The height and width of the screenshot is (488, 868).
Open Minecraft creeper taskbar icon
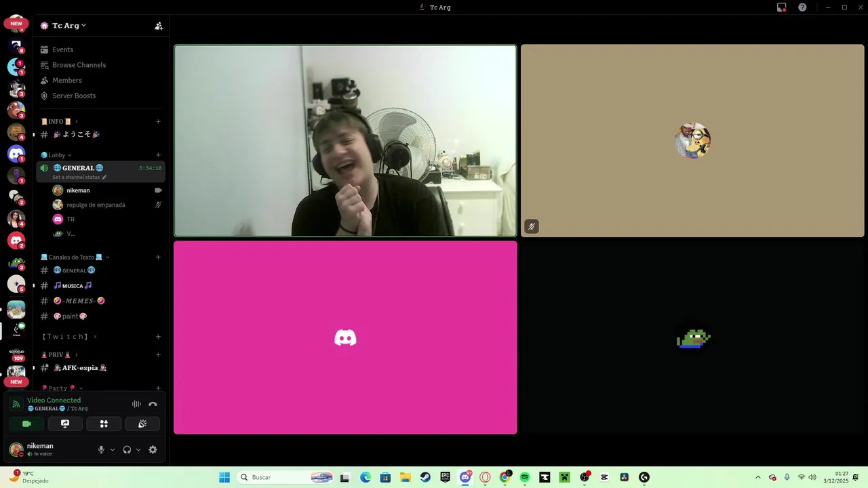[x=564, y=477]
